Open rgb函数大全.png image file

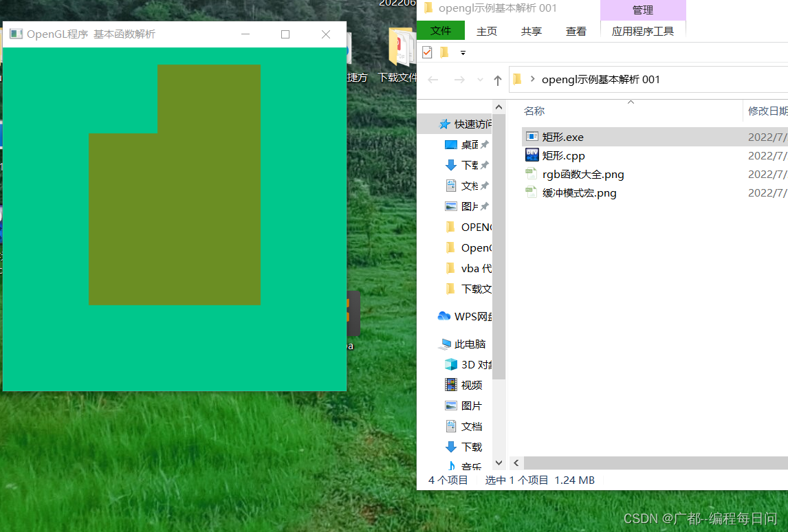coord(583,174)
